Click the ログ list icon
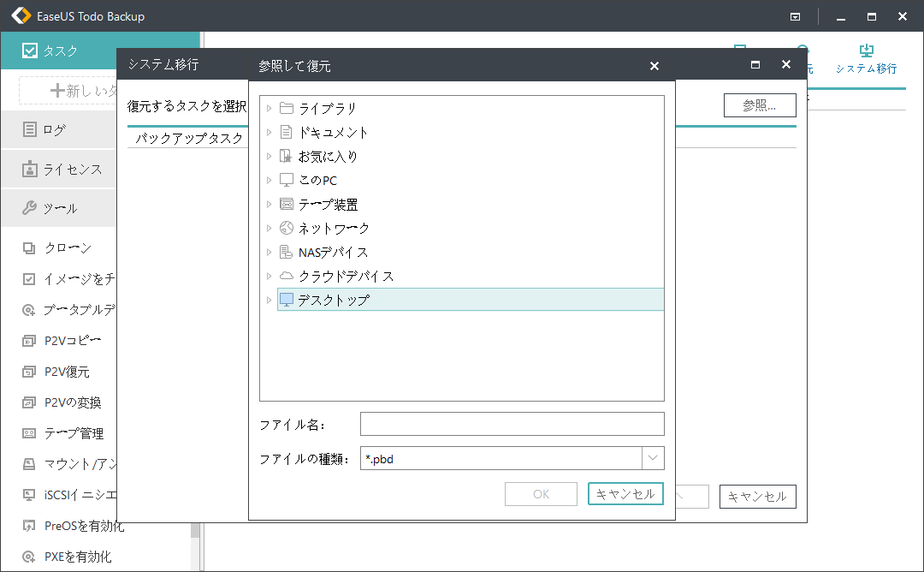924x572 pixels. click(29, 129)
